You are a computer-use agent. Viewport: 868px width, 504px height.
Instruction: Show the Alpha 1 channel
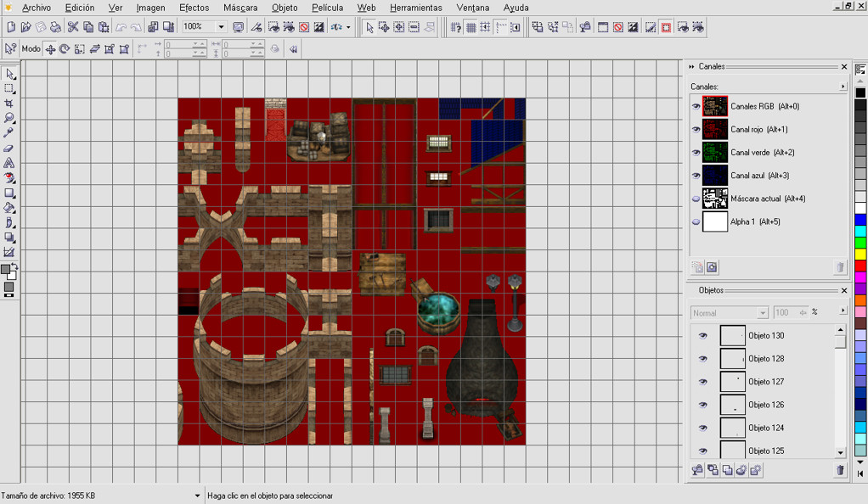point(696,221)
